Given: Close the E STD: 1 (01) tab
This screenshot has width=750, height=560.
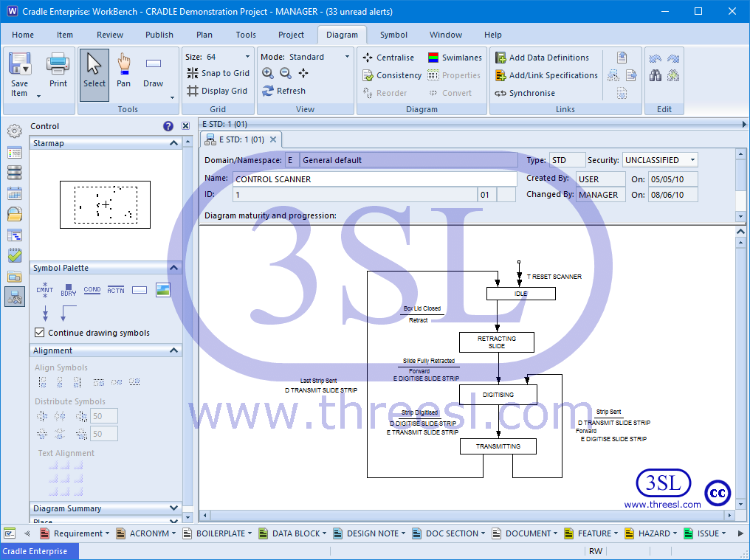Looking at the screenshot, I should [273, 139].
